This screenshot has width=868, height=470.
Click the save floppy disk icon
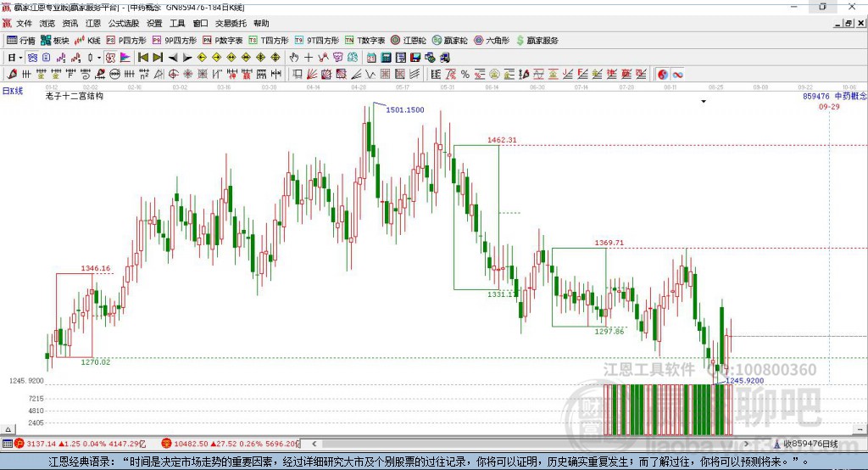click(415, 58)
